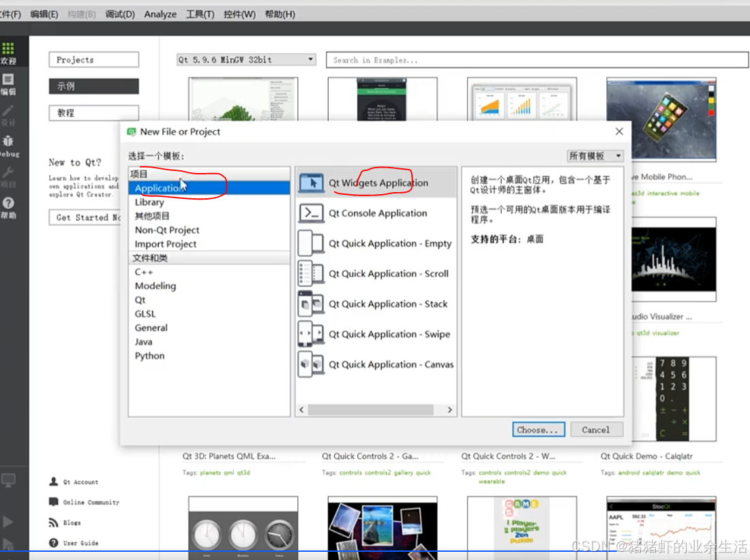Click the Online Community chat icon
The height and width of the screenshot is (560, 750).
pos(54,501)
